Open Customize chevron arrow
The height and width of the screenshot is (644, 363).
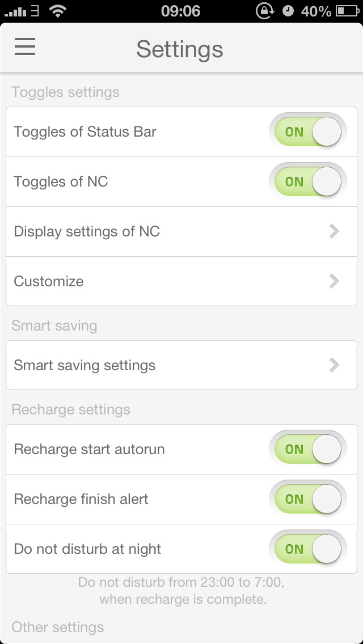pos(335,281)
